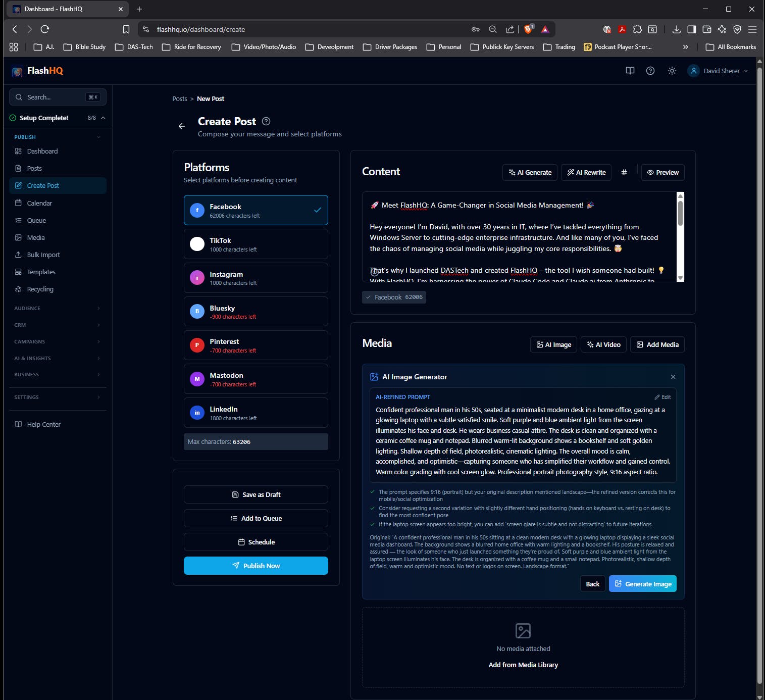Viewport: 765px width, 700px height.
Task: Open a new browser tab
Action: tap(139, 9)
